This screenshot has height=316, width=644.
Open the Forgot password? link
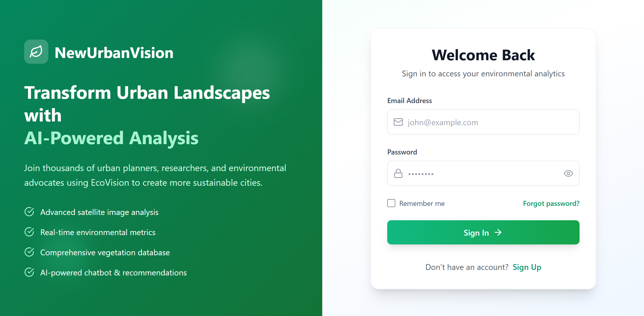(551, 203)
